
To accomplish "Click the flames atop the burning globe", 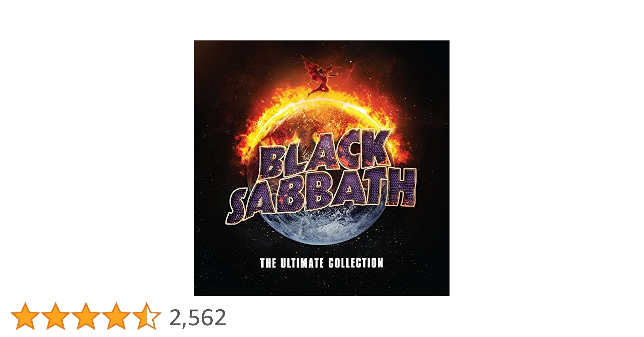I will (x=320, y=104).
